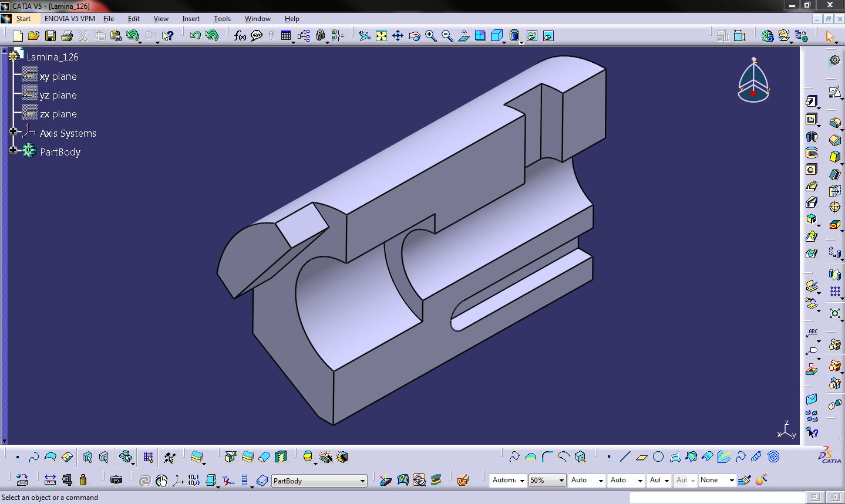Click the Capture camera icon
Screen dimensions: 845x504
pos(116,480)
